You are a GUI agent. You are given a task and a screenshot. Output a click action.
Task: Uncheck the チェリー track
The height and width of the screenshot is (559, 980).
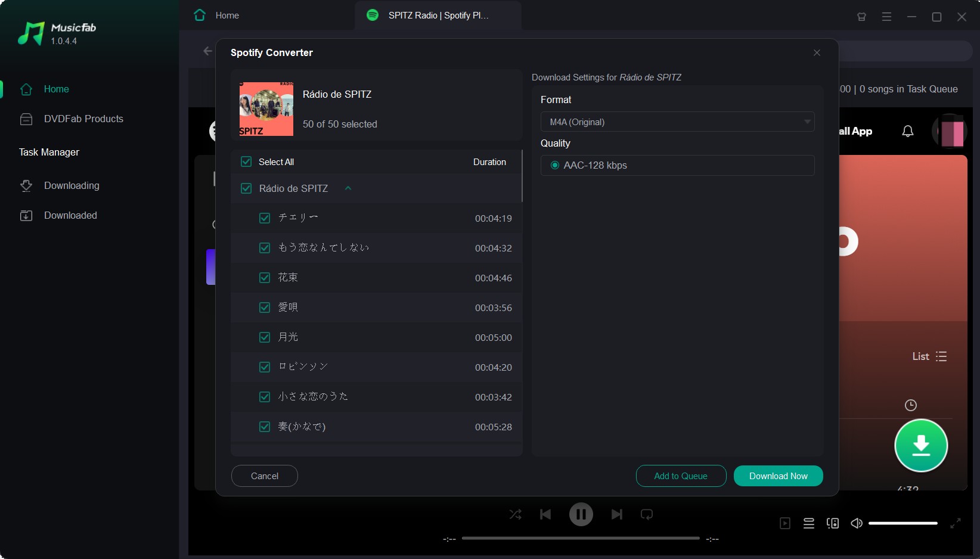coord(265,218)
